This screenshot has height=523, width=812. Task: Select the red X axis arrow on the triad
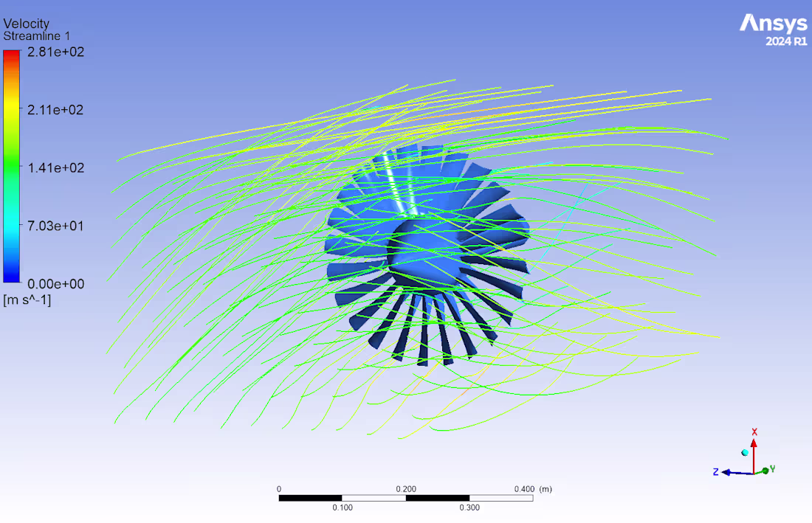tap(753, 443)
